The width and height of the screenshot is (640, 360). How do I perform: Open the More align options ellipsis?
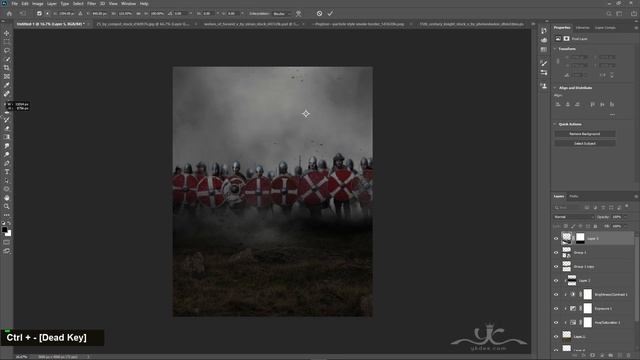(x=612, y=115)
